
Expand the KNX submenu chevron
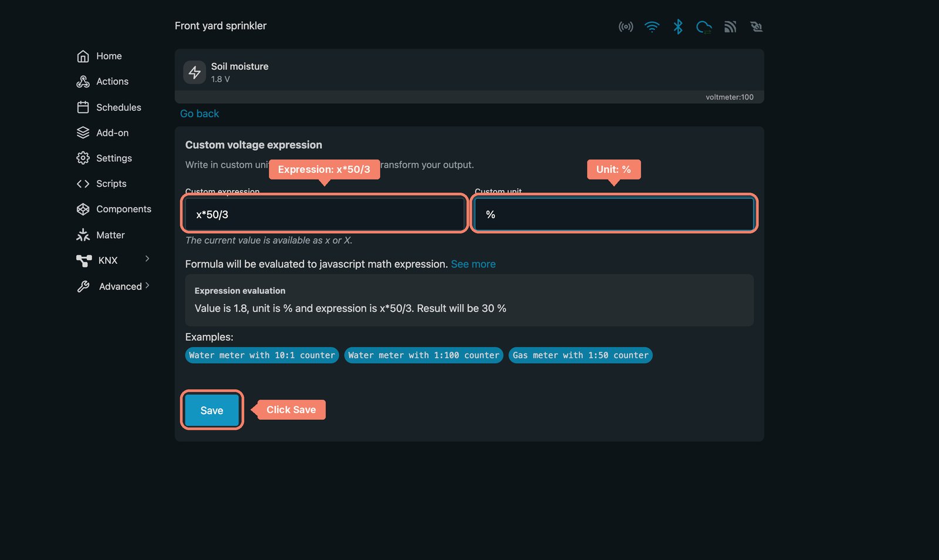pos(147,259)
